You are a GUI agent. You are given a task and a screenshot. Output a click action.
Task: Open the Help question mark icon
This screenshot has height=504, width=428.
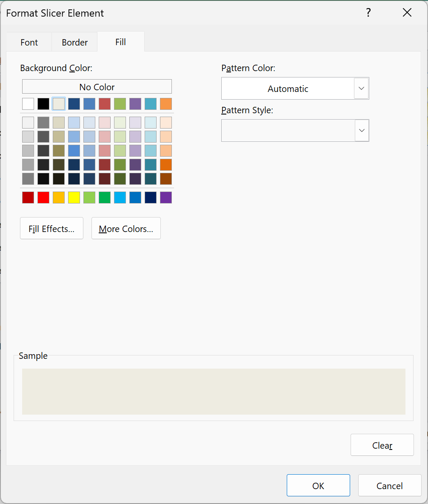368,13
